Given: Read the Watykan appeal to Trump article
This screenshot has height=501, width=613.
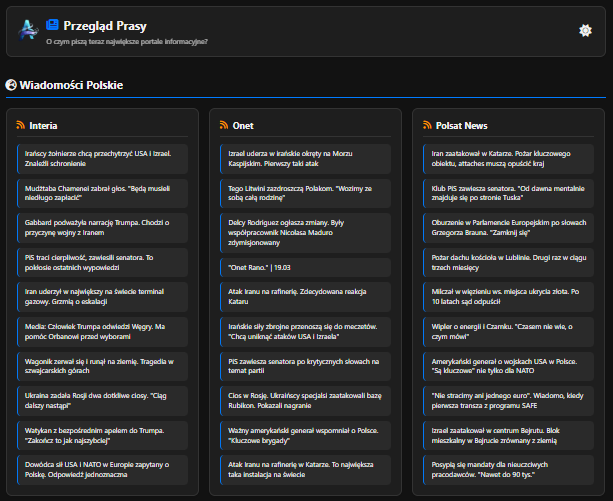Looking at the screenshot, I should coord(100,436).
